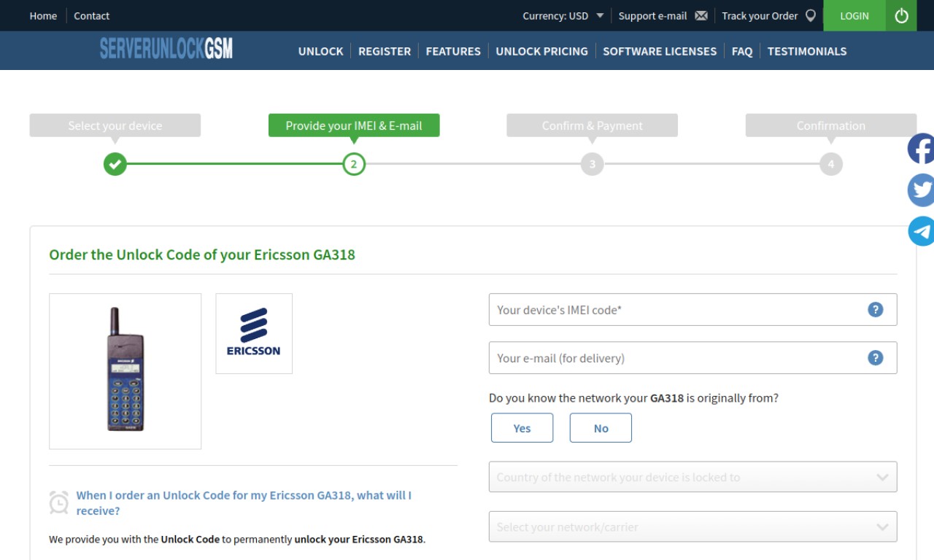934x560 pixels.
Task: Open the TESTIMONIALS menu item
Action: click(807, 51)
